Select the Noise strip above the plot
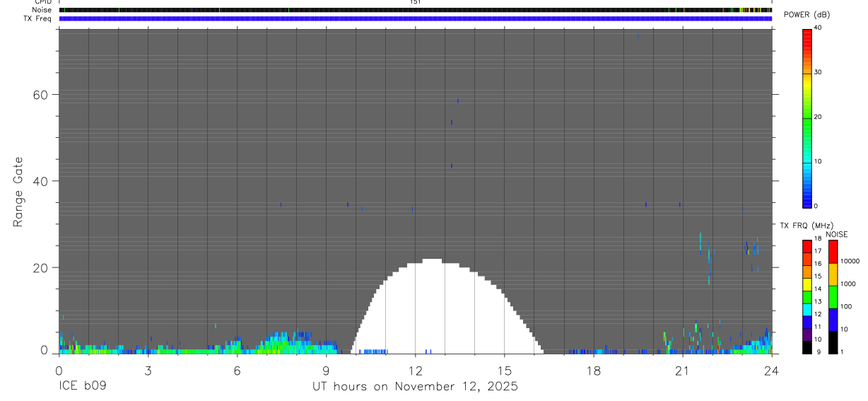 (x=416, y=11)
